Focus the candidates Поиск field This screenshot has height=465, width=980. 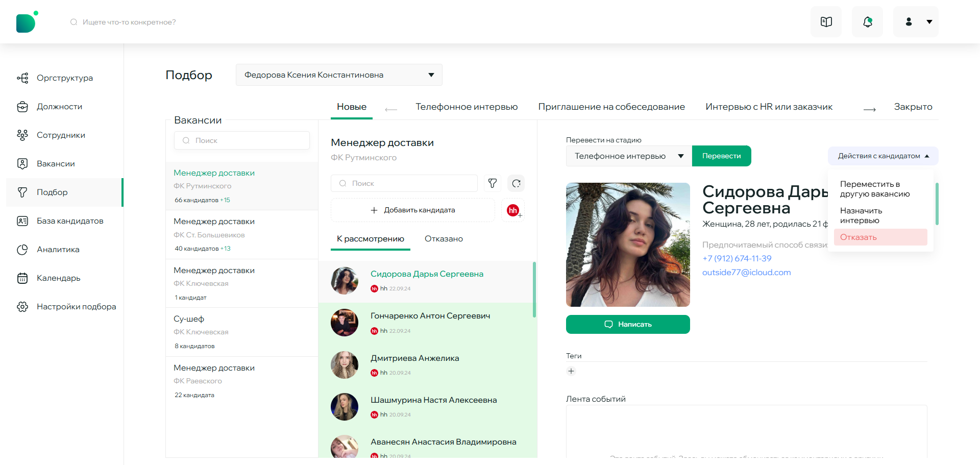[404, 183]
